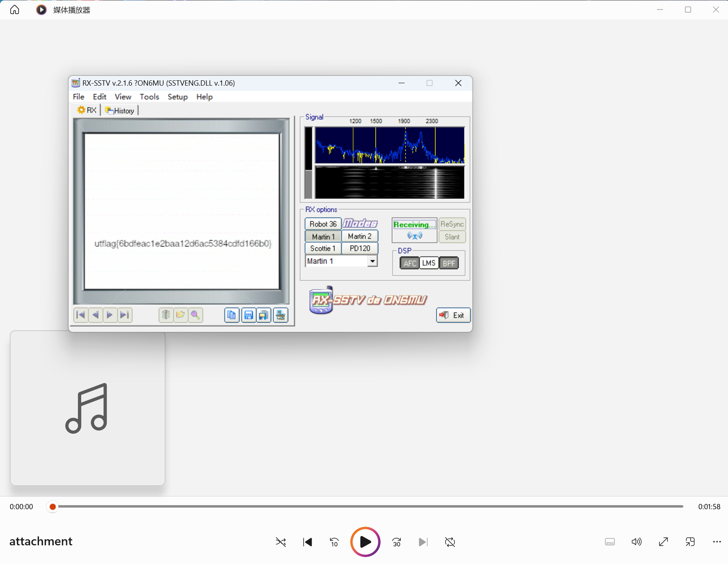Click the signal level meter bar
Viewport: 728px width, 564px height.
coord(309,163)
